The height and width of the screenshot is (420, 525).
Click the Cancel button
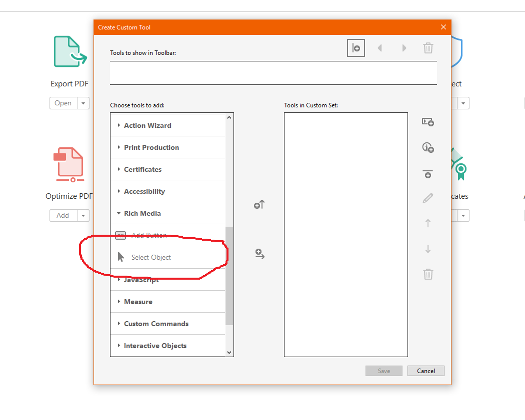pos(426,371)
